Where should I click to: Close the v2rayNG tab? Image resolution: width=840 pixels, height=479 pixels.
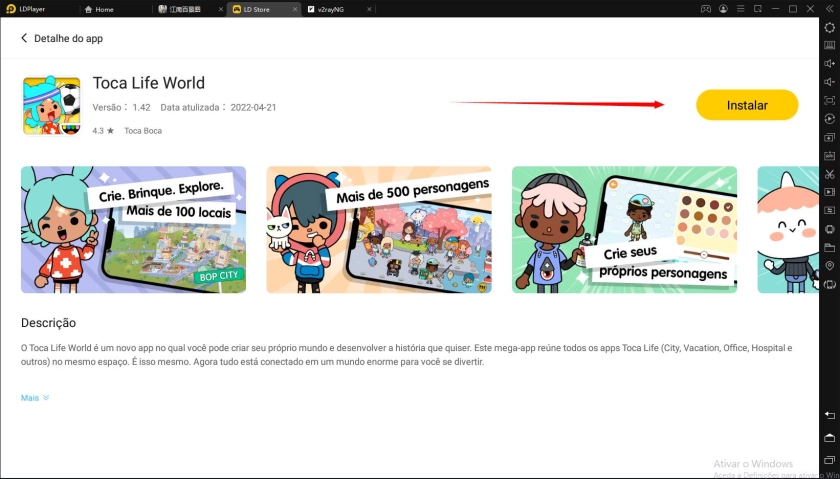pyautogui.click(x=369, y=9)
